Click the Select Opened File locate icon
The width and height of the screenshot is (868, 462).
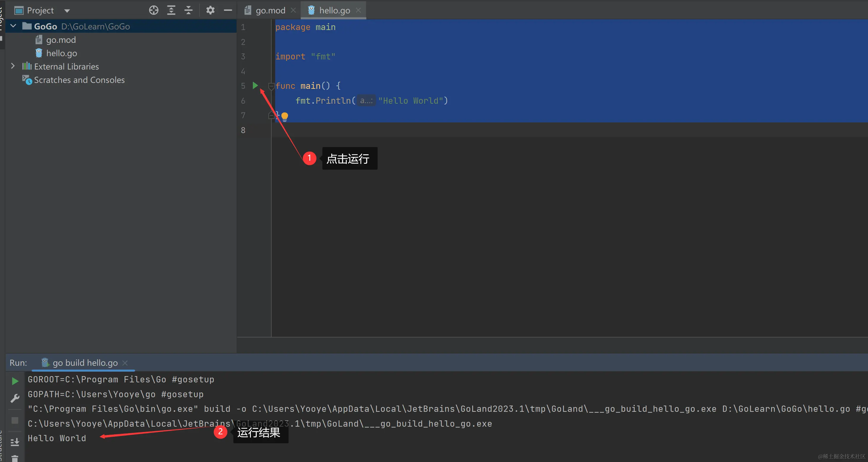click(x=154, y=10)
